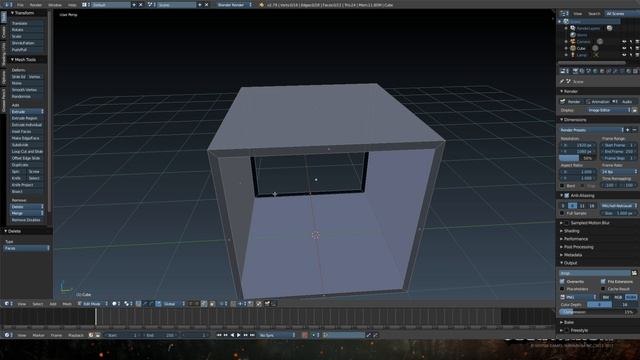Enable the Border checkbox

point(562,186)
